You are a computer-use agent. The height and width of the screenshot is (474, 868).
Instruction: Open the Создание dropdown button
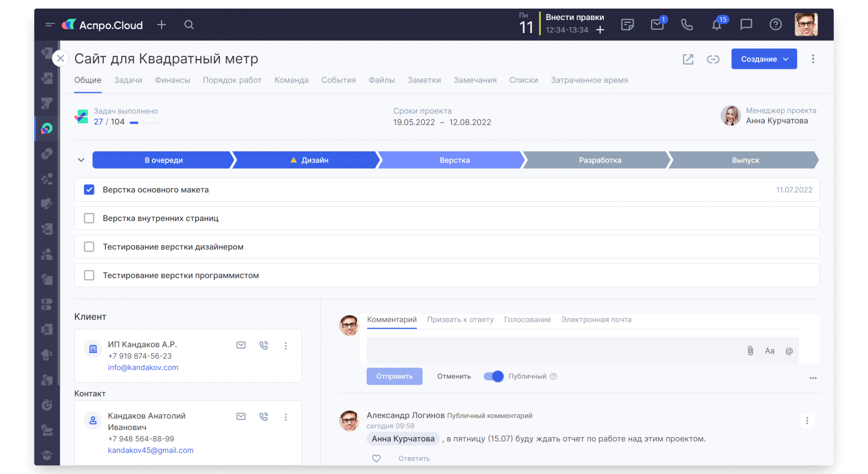[x=764, y=59]
